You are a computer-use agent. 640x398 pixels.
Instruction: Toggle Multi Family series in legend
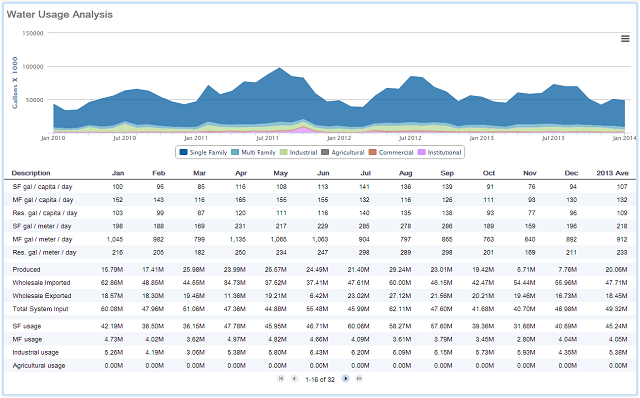[253, 152]
